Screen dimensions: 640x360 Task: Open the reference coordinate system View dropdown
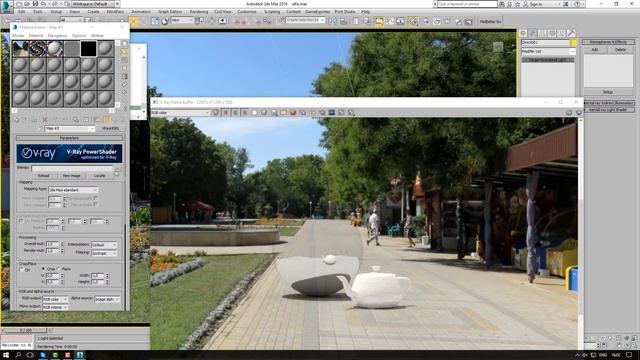(181, 20)
